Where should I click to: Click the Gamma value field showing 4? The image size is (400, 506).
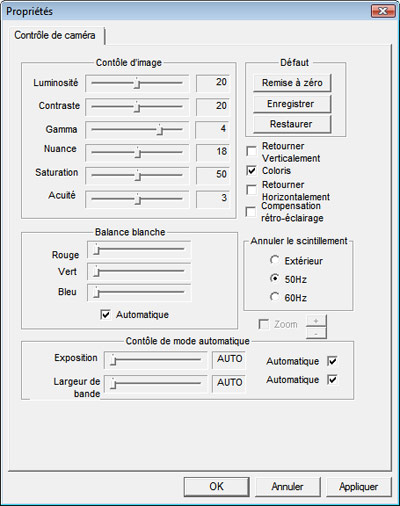[x=212, y=130]
